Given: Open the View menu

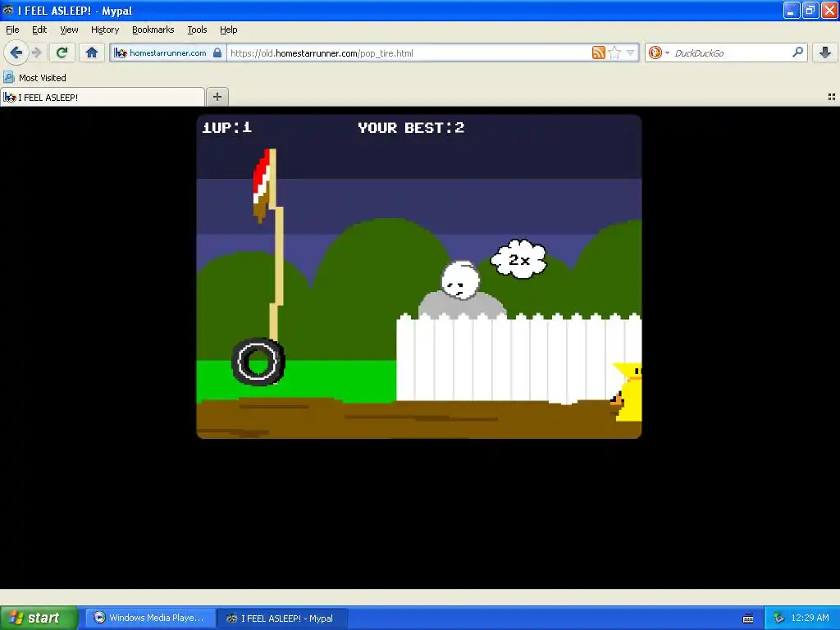Looking at the screenshot, I should 69,30.
